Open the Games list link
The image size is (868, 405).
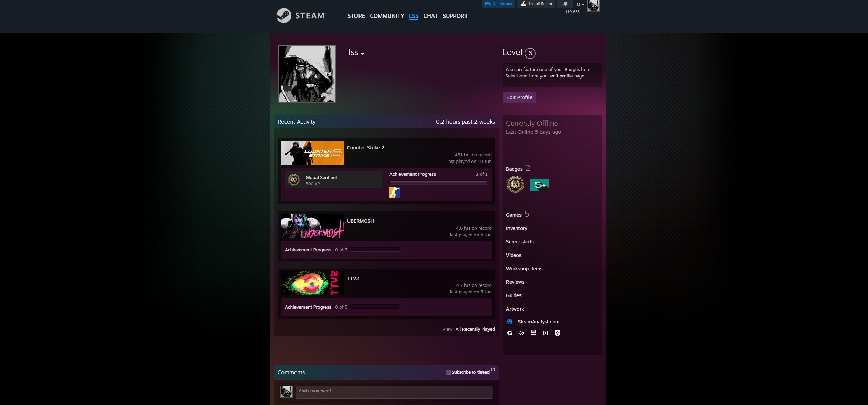click(514, 215)
